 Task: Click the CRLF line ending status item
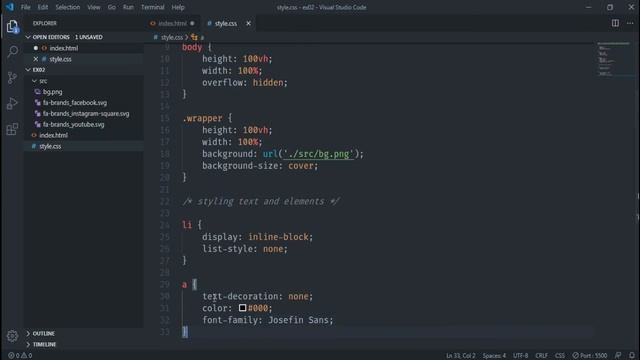coord(541,356)
